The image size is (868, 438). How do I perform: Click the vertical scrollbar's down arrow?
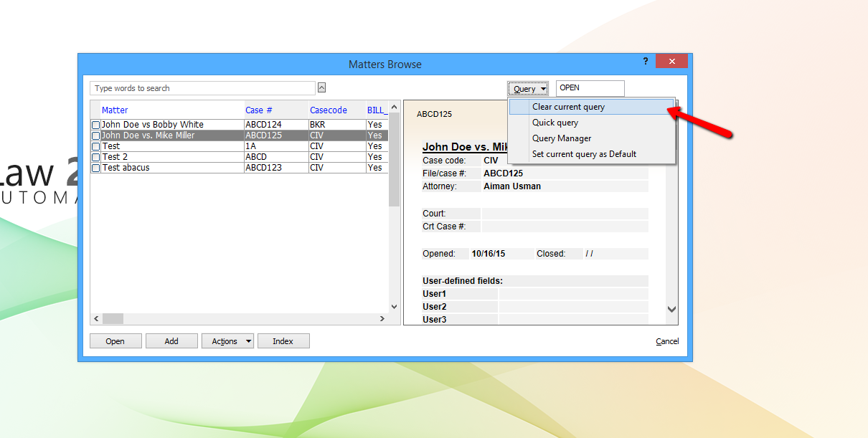click(394, 305)
